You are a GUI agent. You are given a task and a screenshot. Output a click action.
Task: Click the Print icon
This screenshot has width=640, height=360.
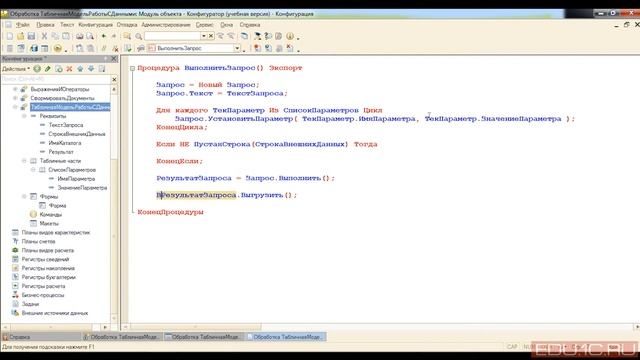click(x=80, y=36)
